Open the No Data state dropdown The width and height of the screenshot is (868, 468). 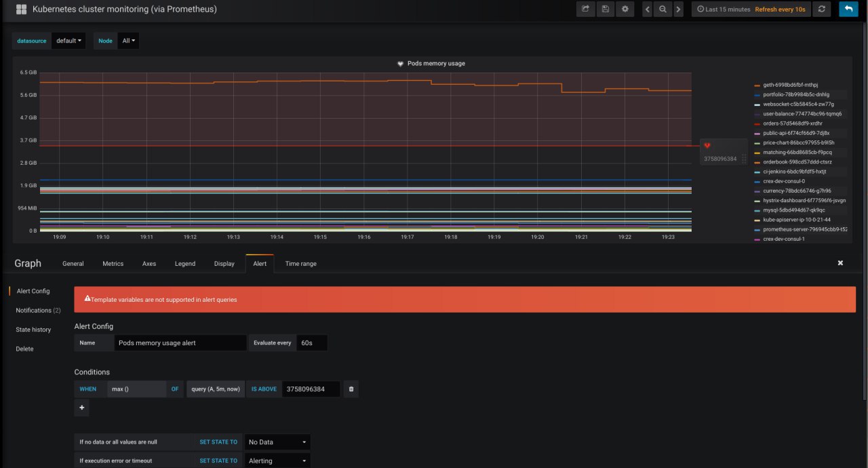click(277, 442)
